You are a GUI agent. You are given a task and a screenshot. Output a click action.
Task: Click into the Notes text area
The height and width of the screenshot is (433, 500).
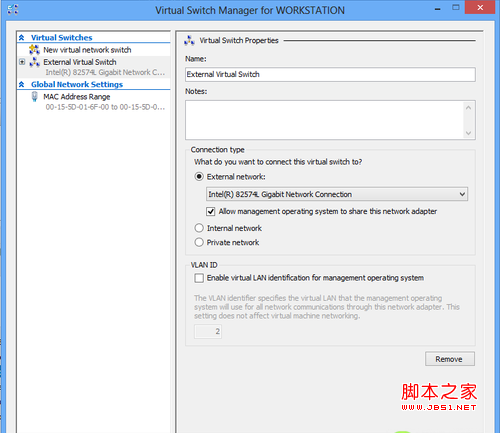click(x=325, y=120)
